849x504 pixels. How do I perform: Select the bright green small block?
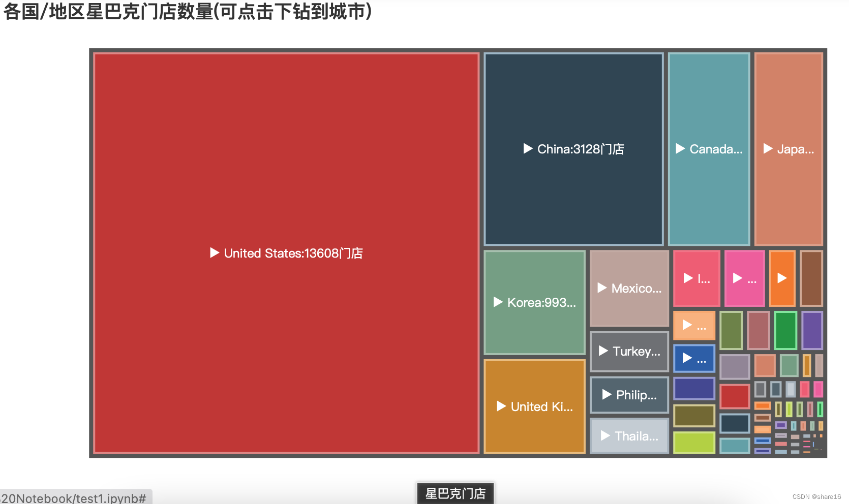(785, 331)
